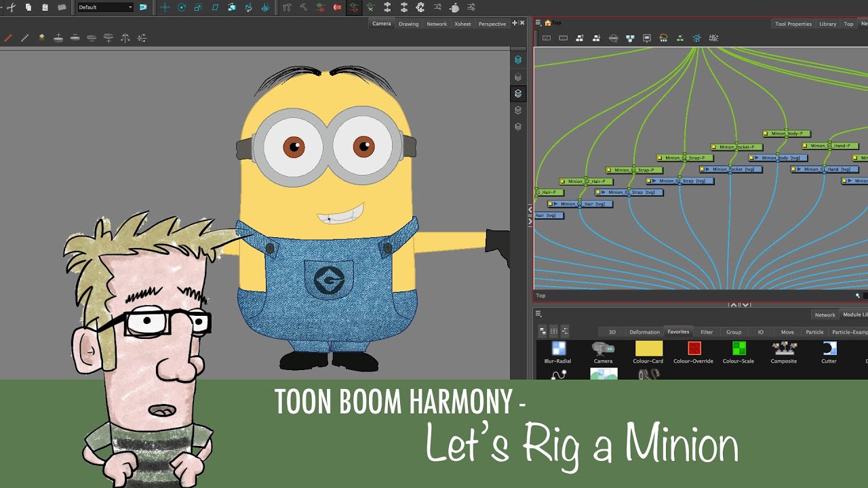Image resolution: width=868 pixels, height=488 pixels.
Task: Switch to the Top tab
Action: pos(848,24)
